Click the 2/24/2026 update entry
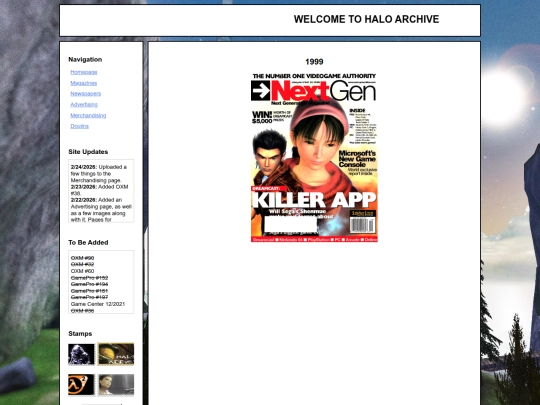Image resolution: width=540 pixels, height=405 pixels. pos(99,174)
